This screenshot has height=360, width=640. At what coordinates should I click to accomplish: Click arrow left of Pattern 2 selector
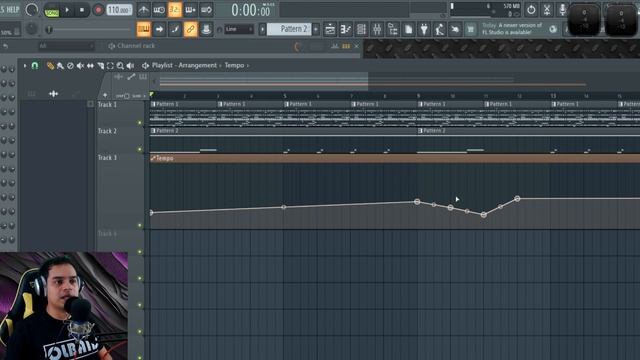pyautogui.click(x=262, y=29)
